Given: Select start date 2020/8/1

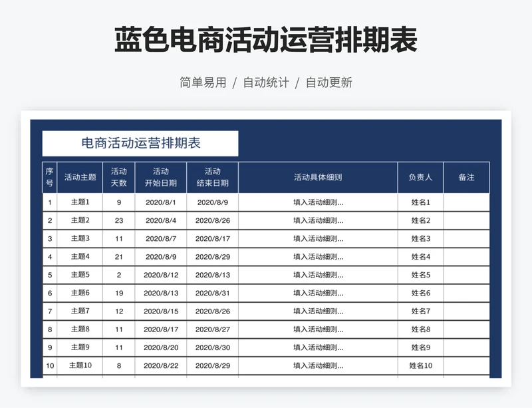Looking at the screenshot, I should [x=161, y=202].
